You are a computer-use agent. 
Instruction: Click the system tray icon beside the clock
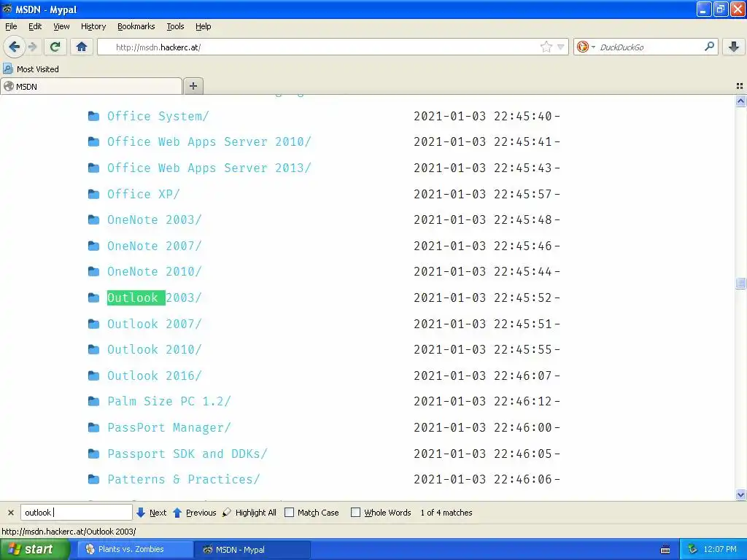(692, 550)
